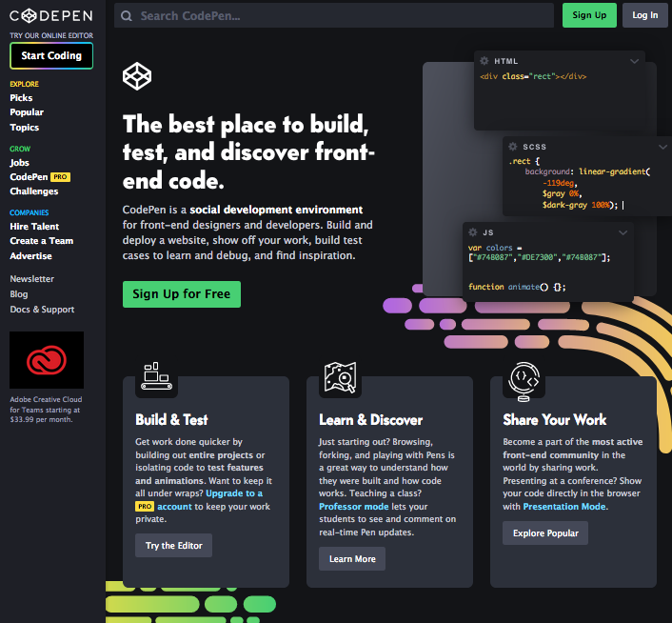This screenshot has height=623, width=672.
Task: Click the Share Your Work globe icon
Action: coord(524,381)
